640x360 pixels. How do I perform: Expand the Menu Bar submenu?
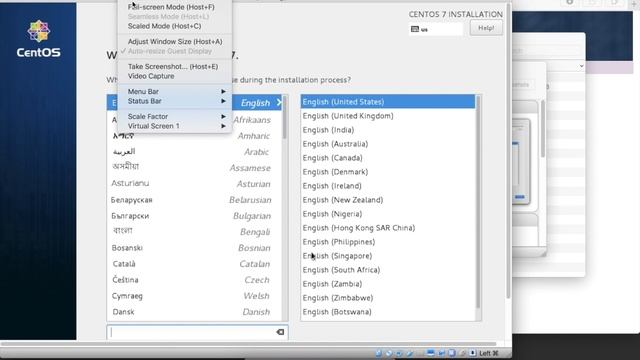(x=175, y=91)
